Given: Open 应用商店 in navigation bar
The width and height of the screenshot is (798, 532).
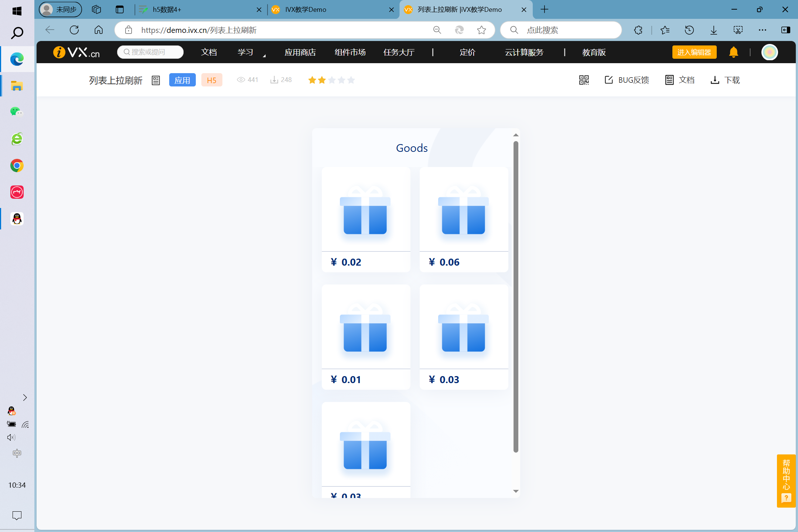Looking at the screenshot, I should 300,52.
